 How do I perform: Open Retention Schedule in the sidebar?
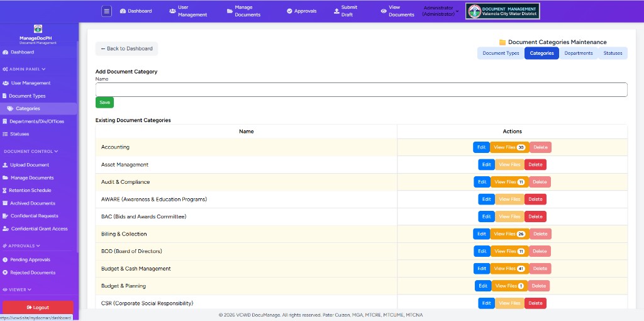[26, 190]
